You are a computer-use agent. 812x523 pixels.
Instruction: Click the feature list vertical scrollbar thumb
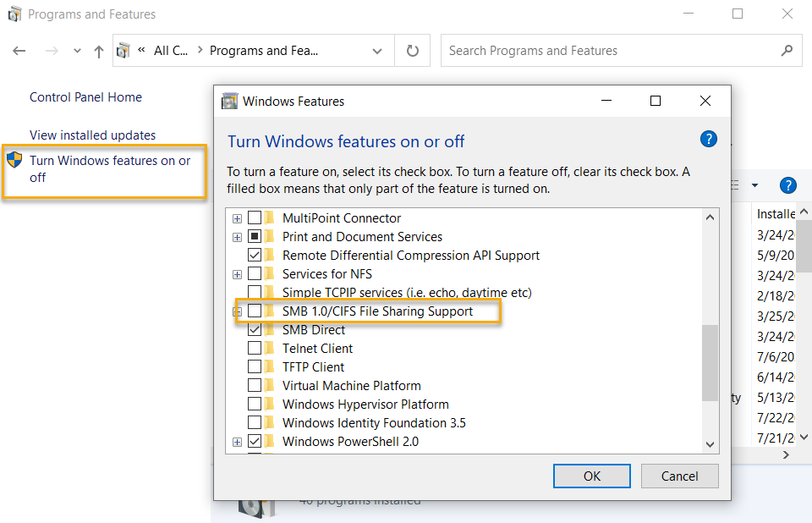(x=710, y=362)
